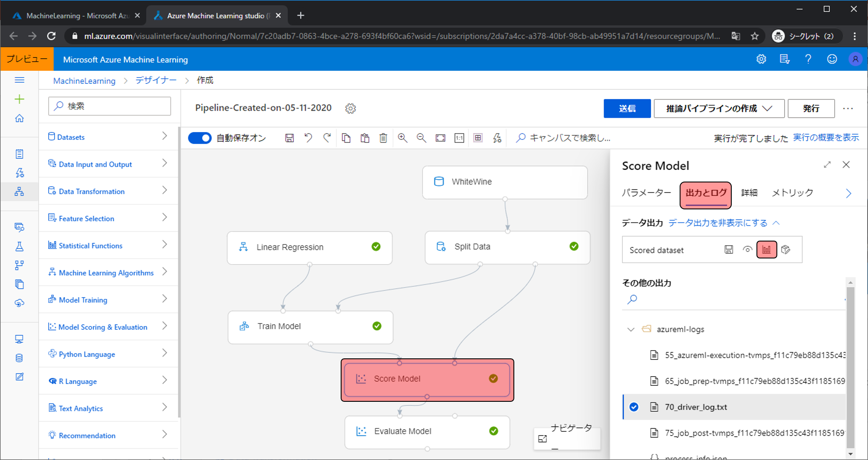Screen dimensions: 868x460
Task: Uncheck the 70_driver_log.txt selection checkmark
Action: pos(634,407)
